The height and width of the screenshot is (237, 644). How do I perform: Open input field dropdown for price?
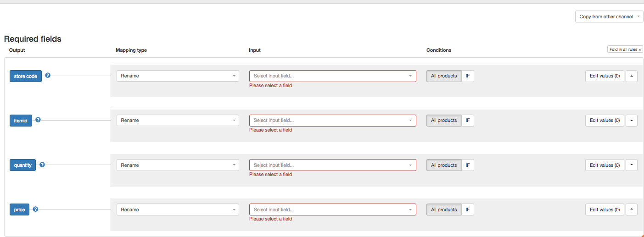click(332, 209)
